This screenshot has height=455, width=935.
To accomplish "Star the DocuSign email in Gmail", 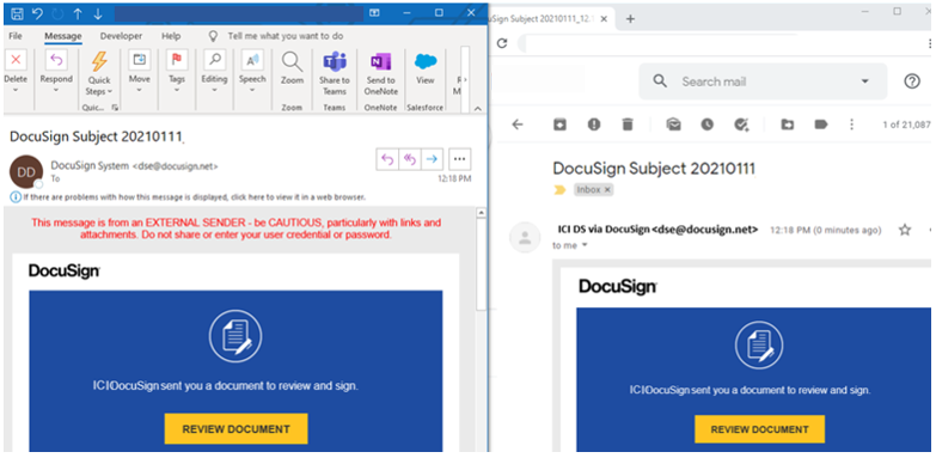I will (905, 230).
